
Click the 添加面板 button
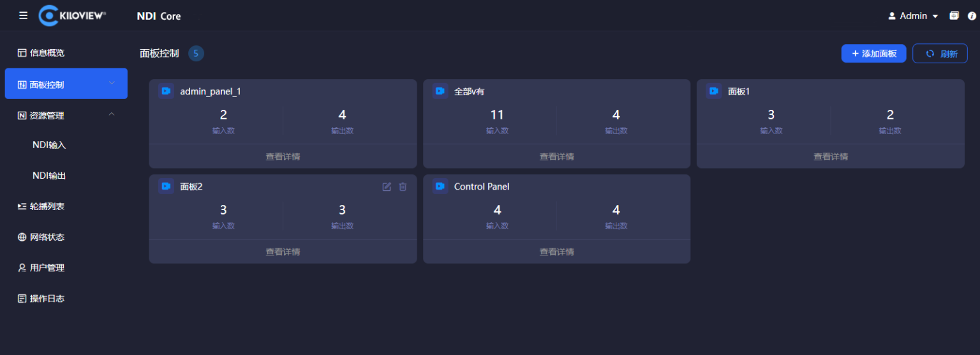(873, 54)
